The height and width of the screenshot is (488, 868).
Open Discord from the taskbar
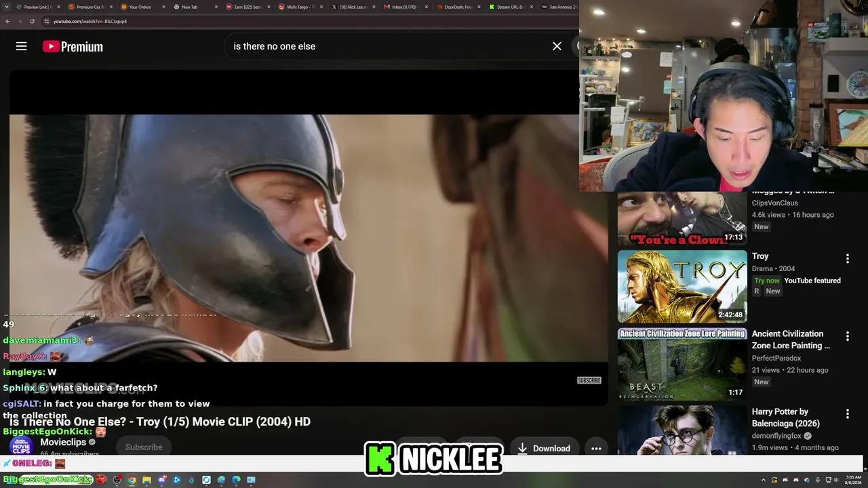coord(161,480)
